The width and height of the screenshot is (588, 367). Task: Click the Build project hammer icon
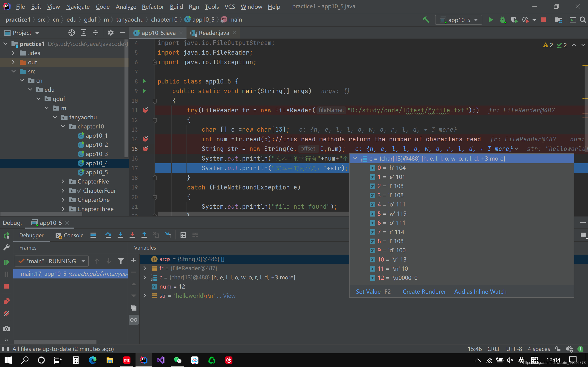pos(426,20)
